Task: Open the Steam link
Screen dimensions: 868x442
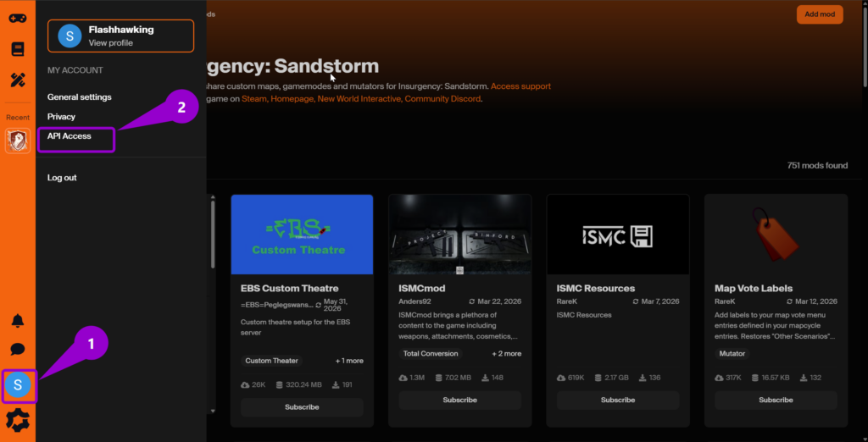Action: [254, 99]
